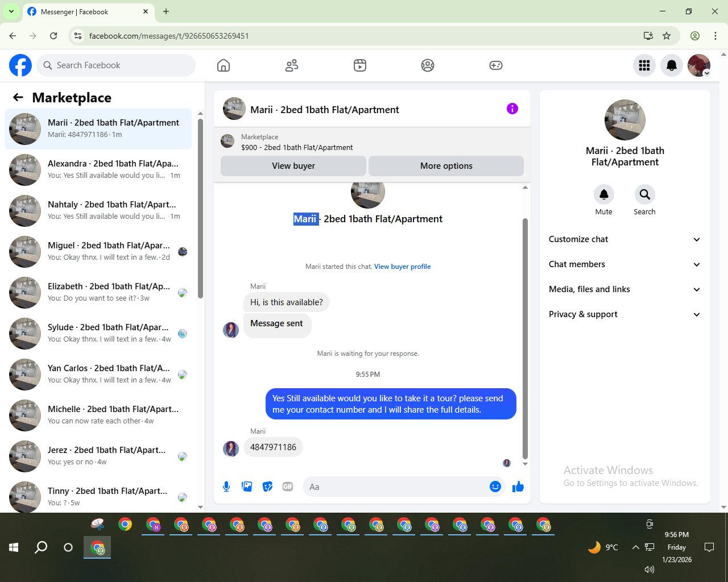
Task: Click the Search magnifier in chat details
Action: 644,194
